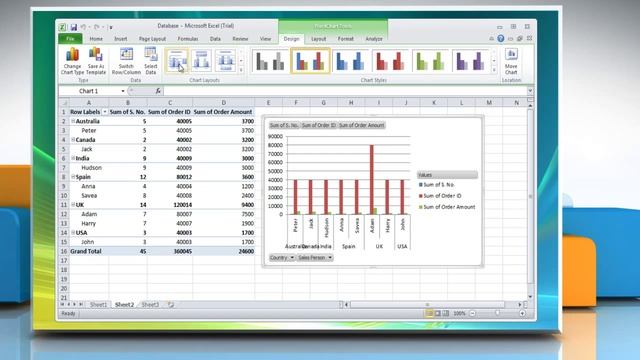640x360 pixels.
Task: Apply the second chart layout thumbnail
Action: pos(201,61)
